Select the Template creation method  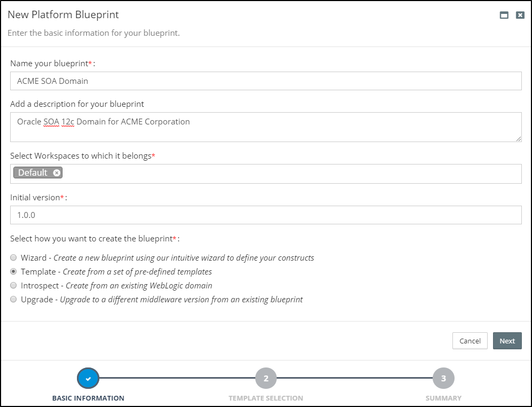point(13,271)
